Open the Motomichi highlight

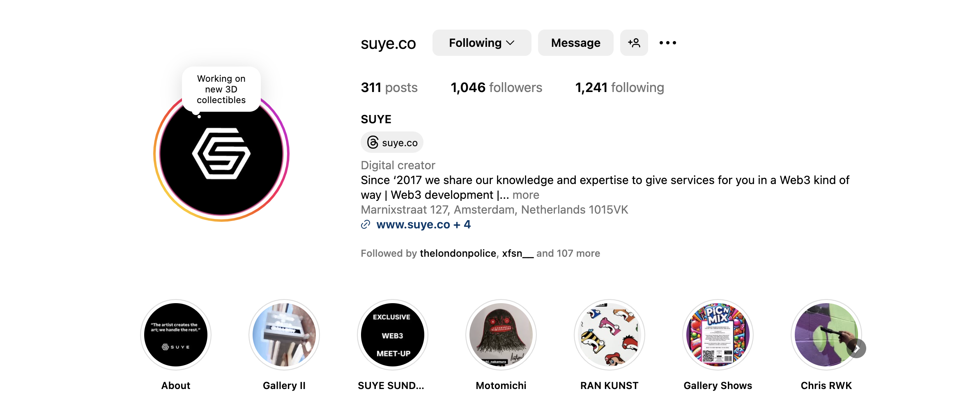501,335
